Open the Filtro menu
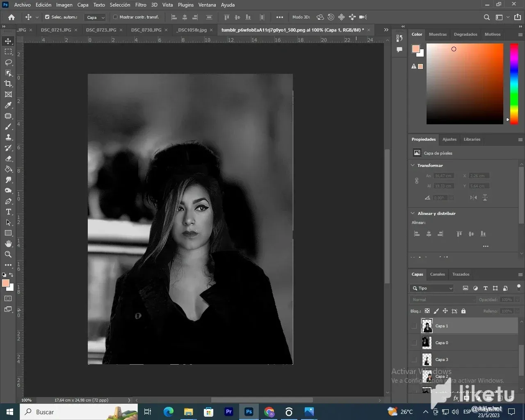 tap(141, 5)
